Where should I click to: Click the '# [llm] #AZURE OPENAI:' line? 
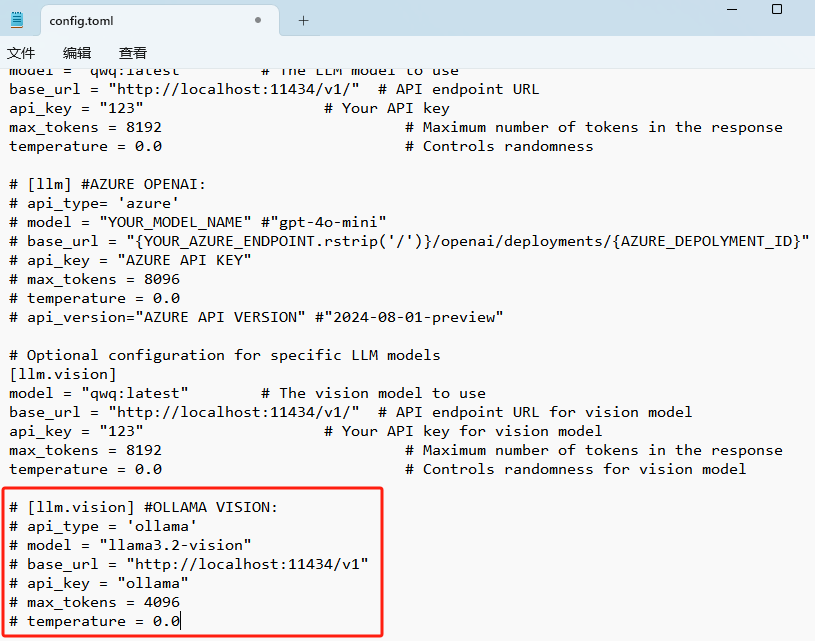click(108, 185)
